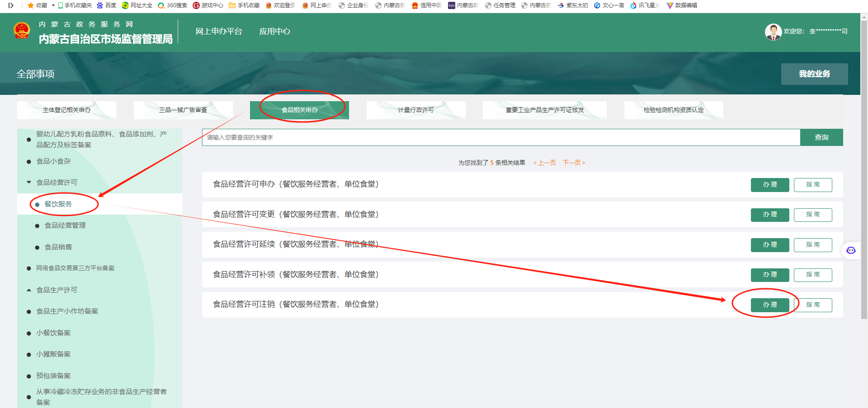Open the 讯飞星火 bookmark
Screen dimensions: 868x408
tap(645, 5)
